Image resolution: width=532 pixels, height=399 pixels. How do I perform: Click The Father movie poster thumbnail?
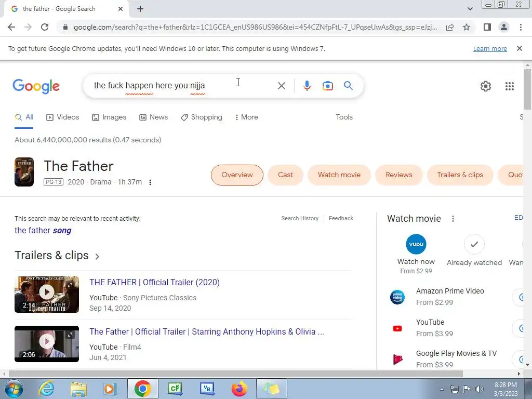pos(24,172)
